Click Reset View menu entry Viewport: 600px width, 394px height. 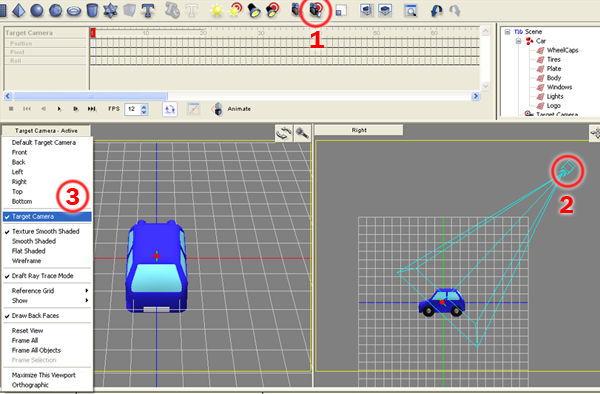pyautogui.click(x=47, y=331)
